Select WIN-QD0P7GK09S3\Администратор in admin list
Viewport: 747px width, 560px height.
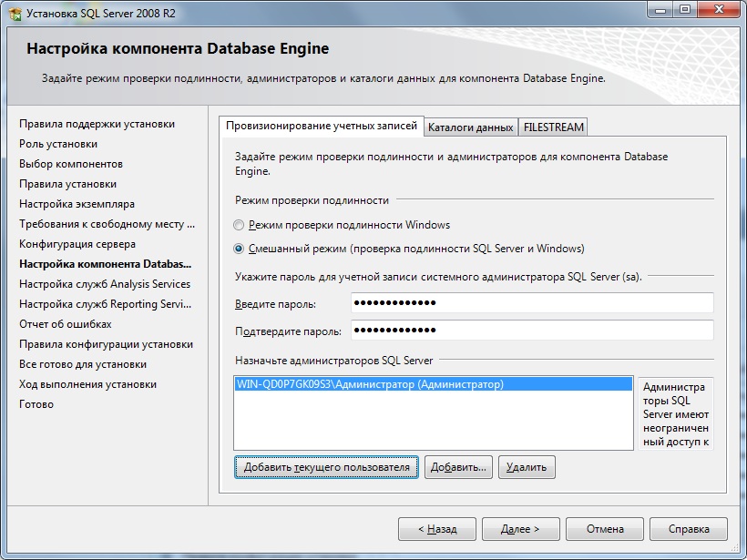tap(433, 384)
